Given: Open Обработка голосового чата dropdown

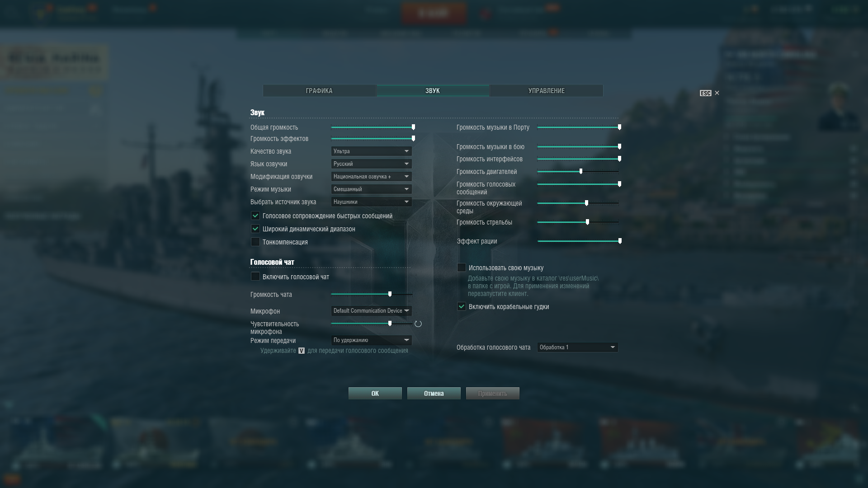Looking at the screenshot, I should [577, 347].
